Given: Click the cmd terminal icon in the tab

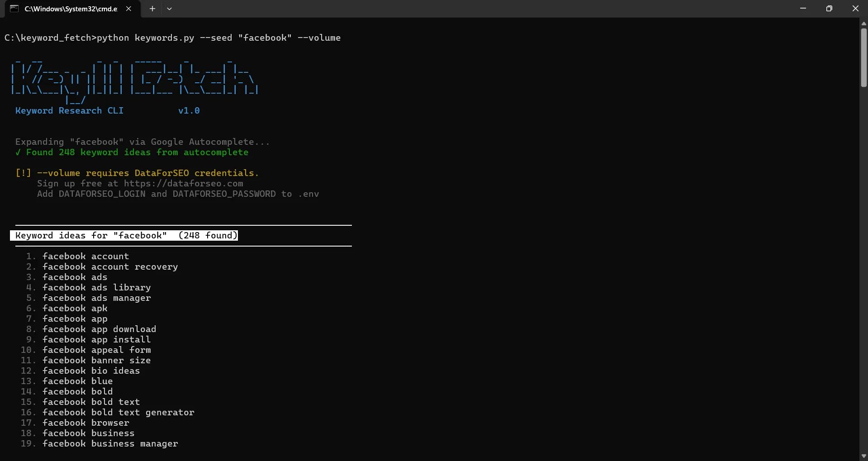Looking at the screenshot, I should [14, 9].
